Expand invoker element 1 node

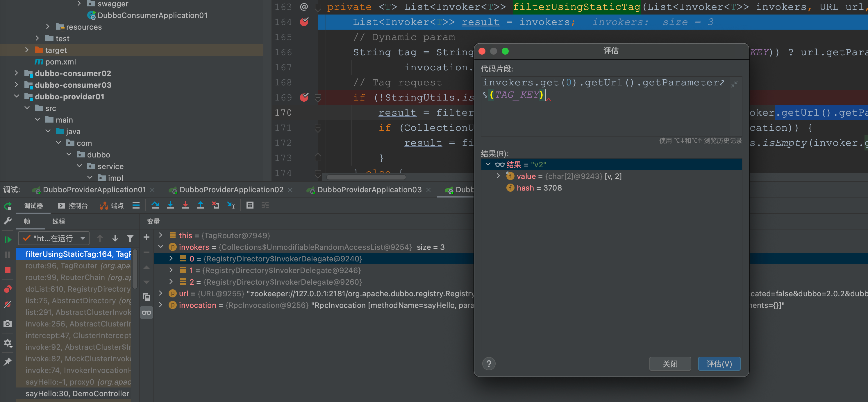tap(171, 270)
